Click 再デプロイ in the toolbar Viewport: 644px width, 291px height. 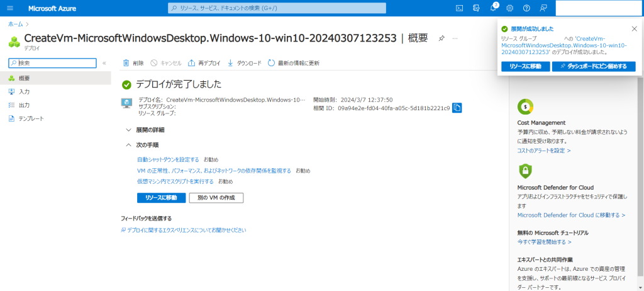click(204, 63)
